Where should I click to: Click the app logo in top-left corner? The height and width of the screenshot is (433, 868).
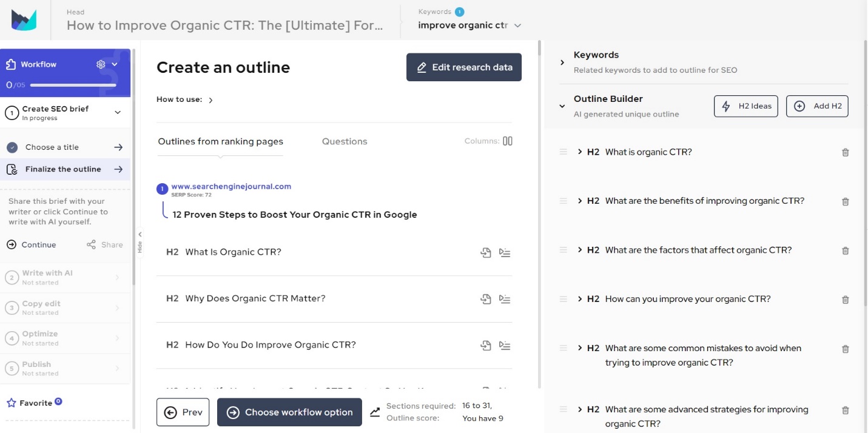pyautogui.click(x=24, y=20)
